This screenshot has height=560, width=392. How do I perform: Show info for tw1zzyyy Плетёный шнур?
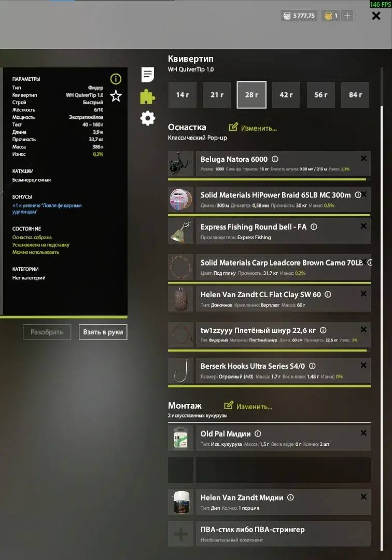coord(323,330)
